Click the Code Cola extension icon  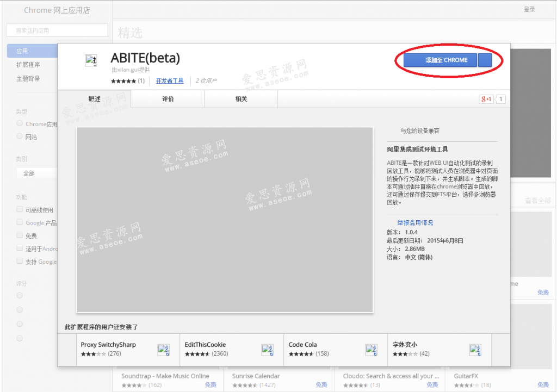[372, 350]
